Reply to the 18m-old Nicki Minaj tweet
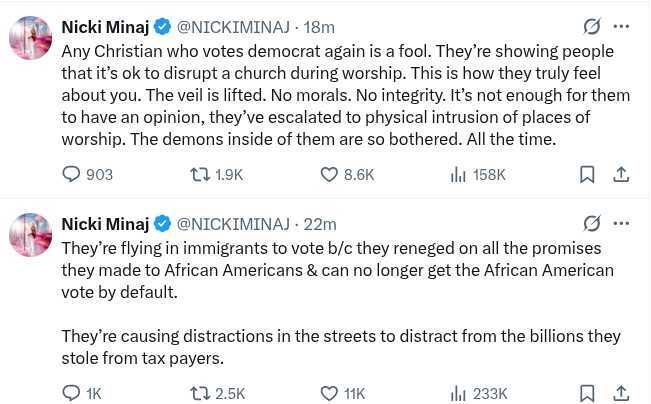651x404 pixels. [71, 174]
